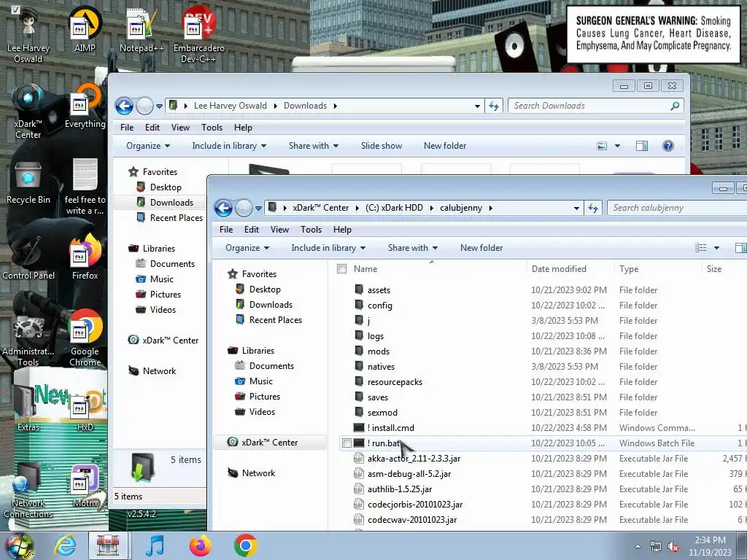Open Tools menu in Downloads window
747x560 pixels.
coord(212,128)
